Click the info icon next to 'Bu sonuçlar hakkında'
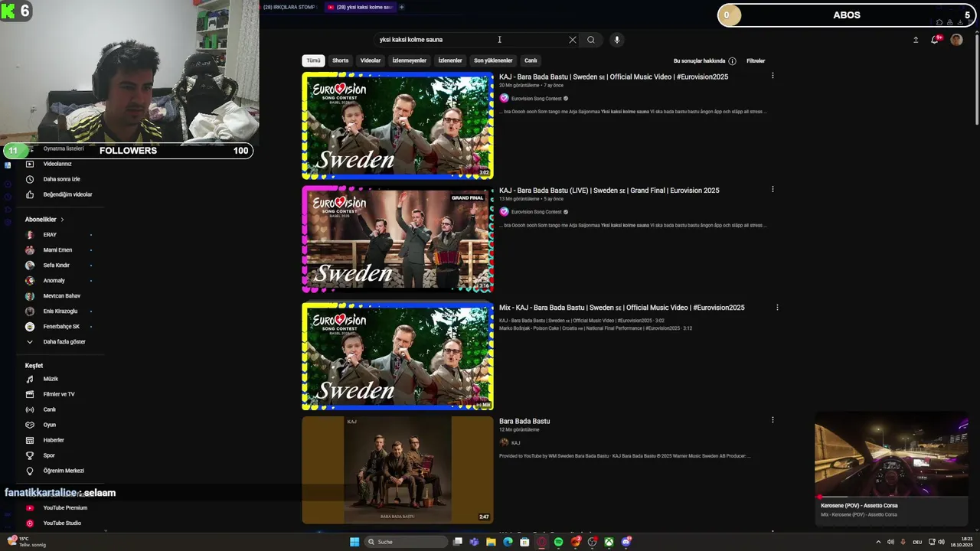 click(732, 61)
